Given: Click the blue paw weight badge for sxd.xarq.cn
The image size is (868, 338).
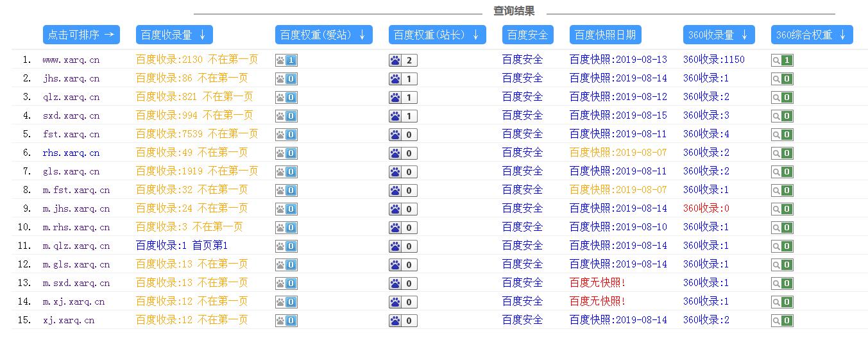Looking at the screenshot, I should (403, 116).
